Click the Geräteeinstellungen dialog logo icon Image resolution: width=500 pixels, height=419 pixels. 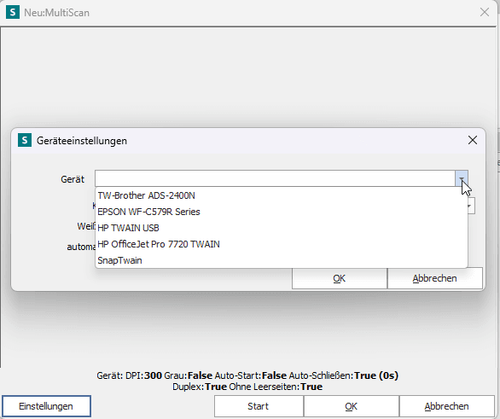tap(25, 140)
